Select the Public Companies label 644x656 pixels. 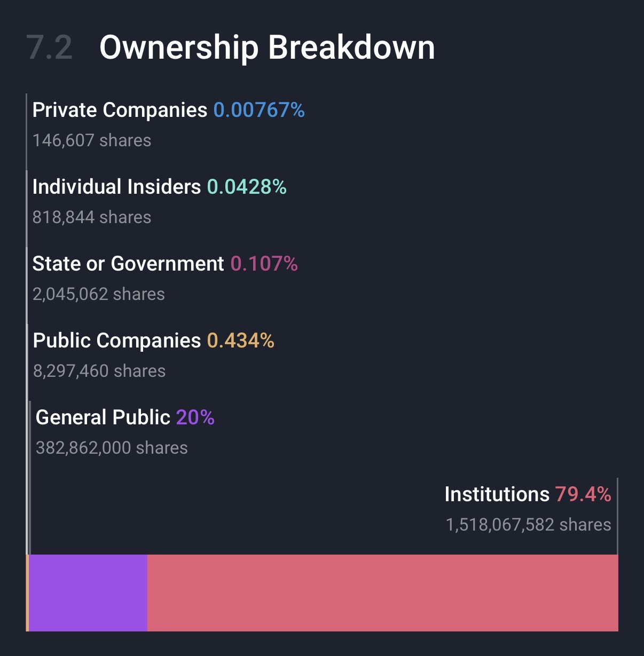(x=117, y=341)
